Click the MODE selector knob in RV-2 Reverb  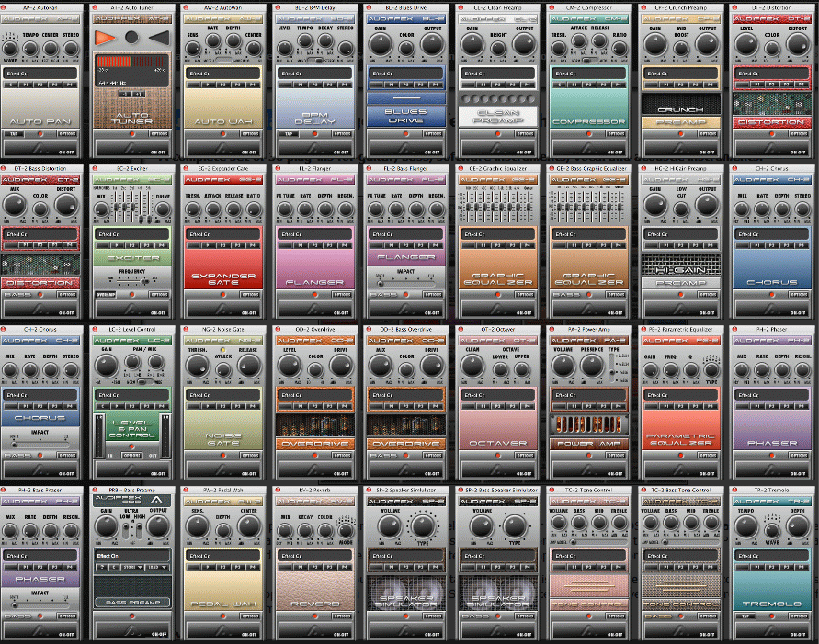point(346,531)
